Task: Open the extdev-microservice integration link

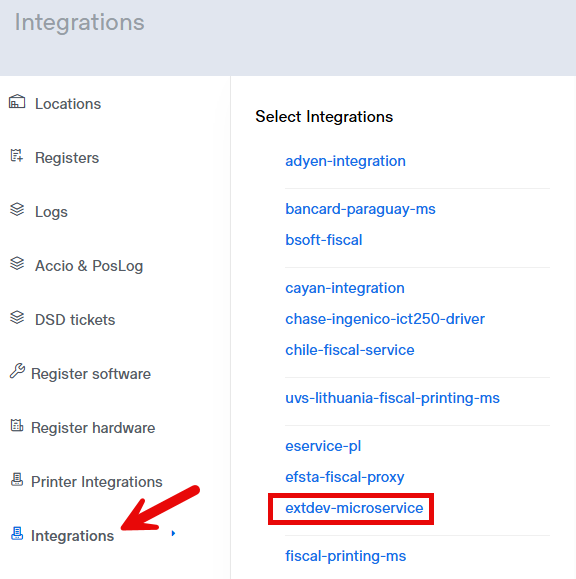Action: [x=354, y=508]
